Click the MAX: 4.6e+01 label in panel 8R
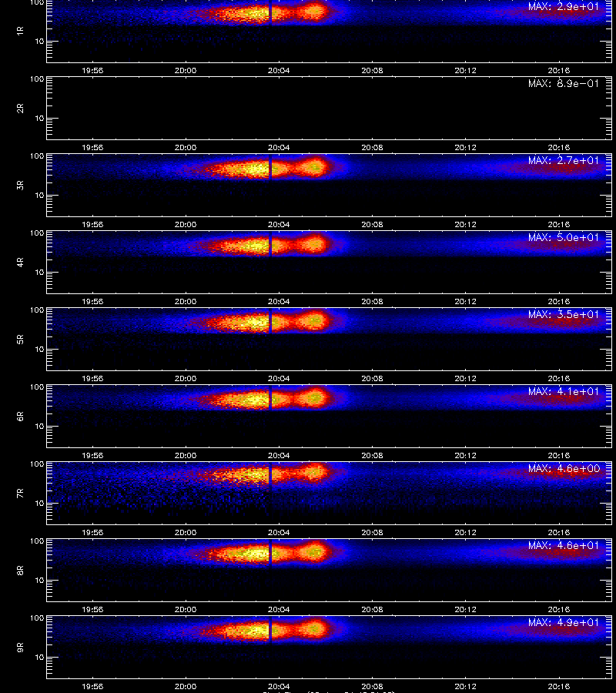Image resolution: width=616 pixels, height=693 pixels. [x=564, y=545]
